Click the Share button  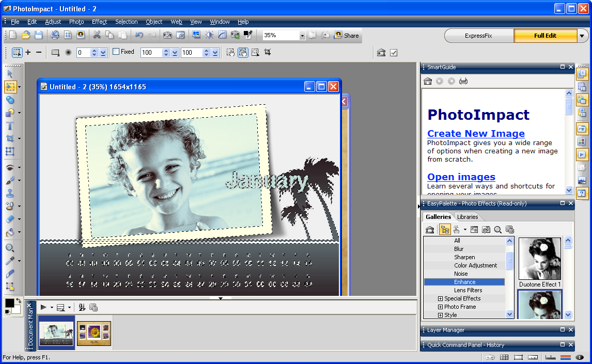[347, 36]
